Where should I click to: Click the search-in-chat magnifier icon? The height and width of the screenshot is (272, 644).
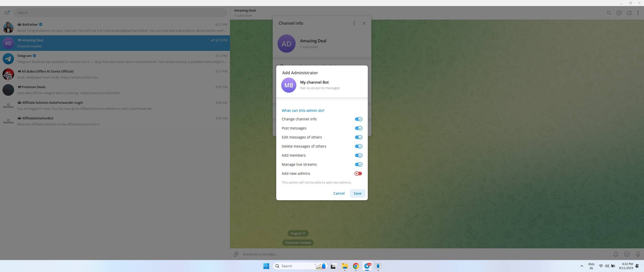click(x=609, y=13)
